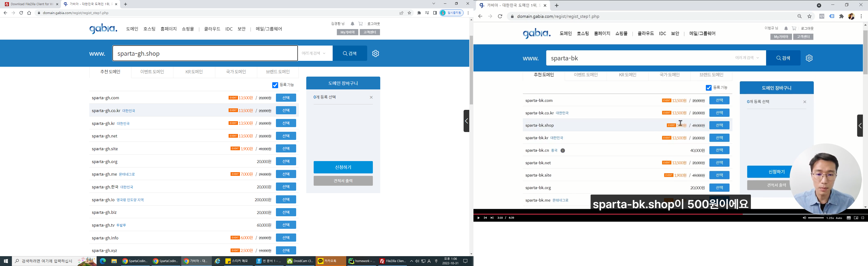Open notification bell beside 김경환 님
Viewport: 868px width, 266px height.
pos(352,24)
